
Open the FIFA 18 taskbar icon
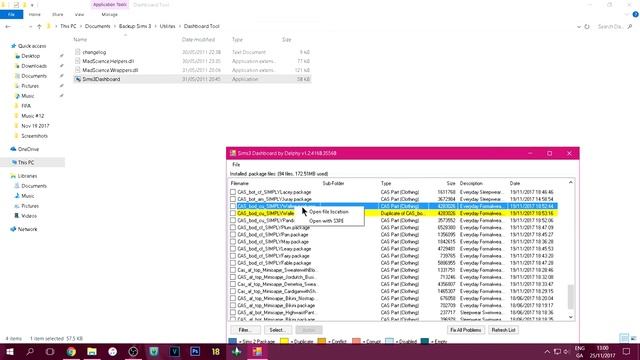point(216,351)
